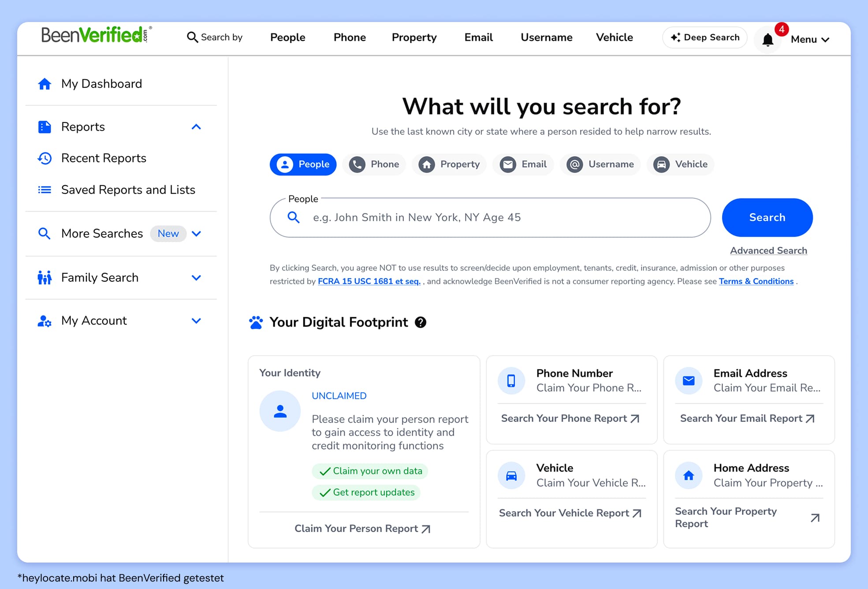The width and height of the screenshot is (868, 589).
Task: Click the Recent Reports history icon
Action: (x=45, y=158)
